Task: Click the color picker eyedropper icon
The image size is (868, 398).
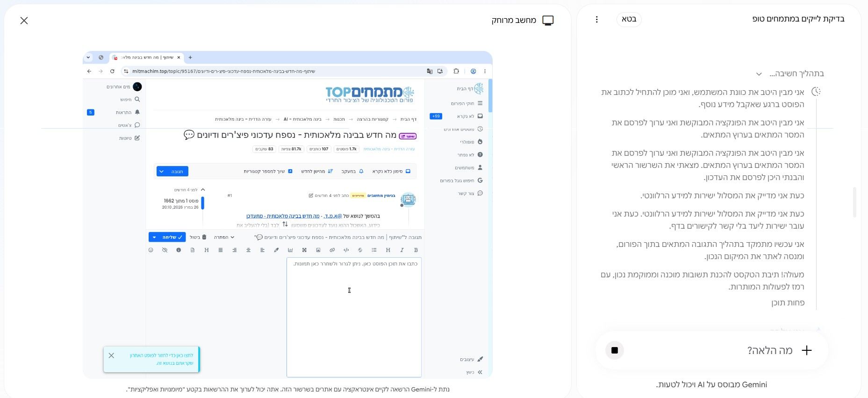Action: 276,250
